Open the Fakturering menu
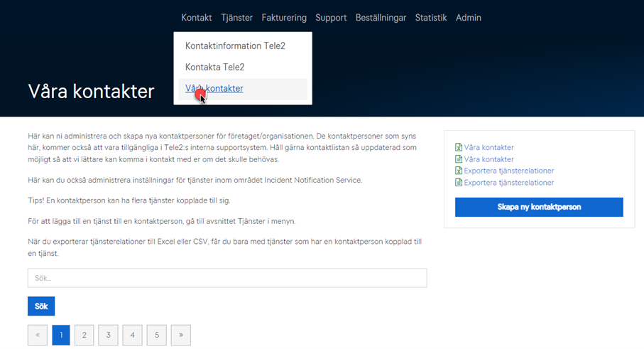 pos(284,18)
